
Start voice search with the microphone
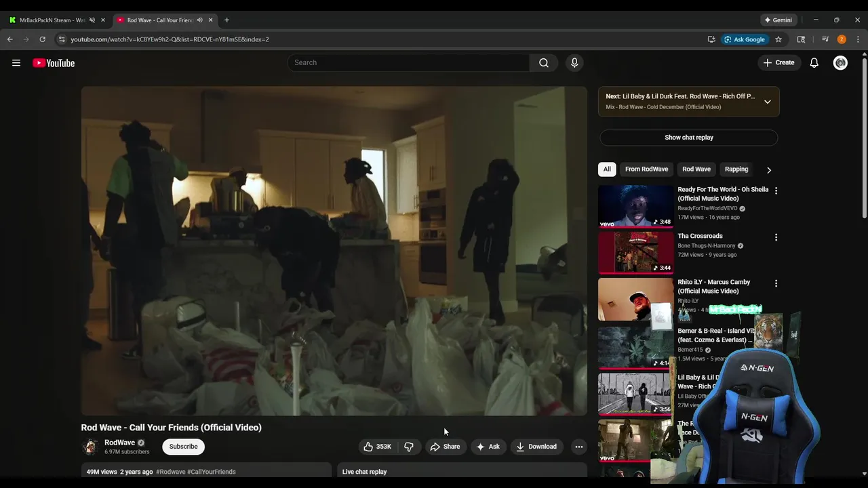pos(574,63)
